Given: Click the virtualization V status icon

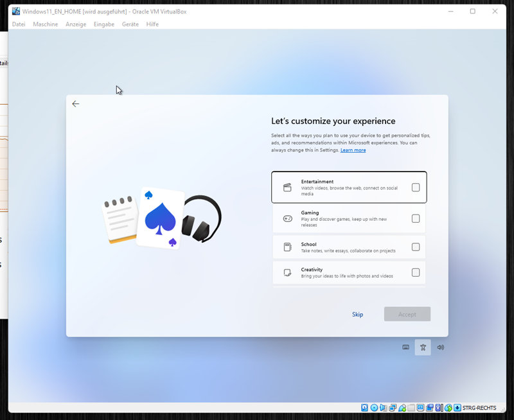Looking at the screenshot, I should click(439, 408).
